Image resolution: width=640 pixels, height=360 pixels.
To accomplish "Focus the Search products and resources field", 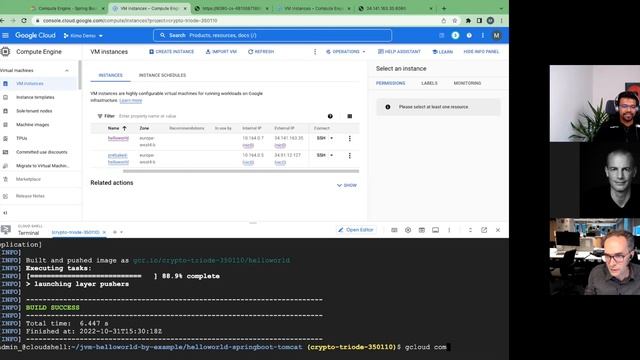I will click(x=272, y=36).
